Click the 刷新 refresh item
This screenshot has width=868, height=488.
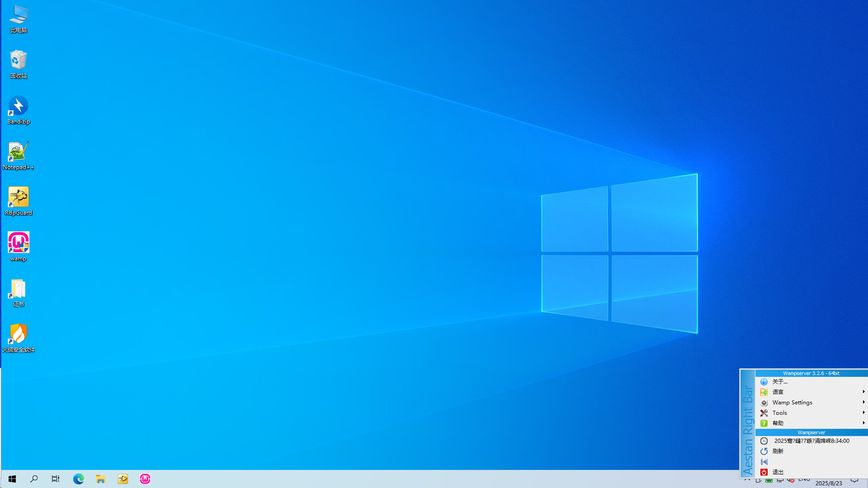tap(778, 451)
